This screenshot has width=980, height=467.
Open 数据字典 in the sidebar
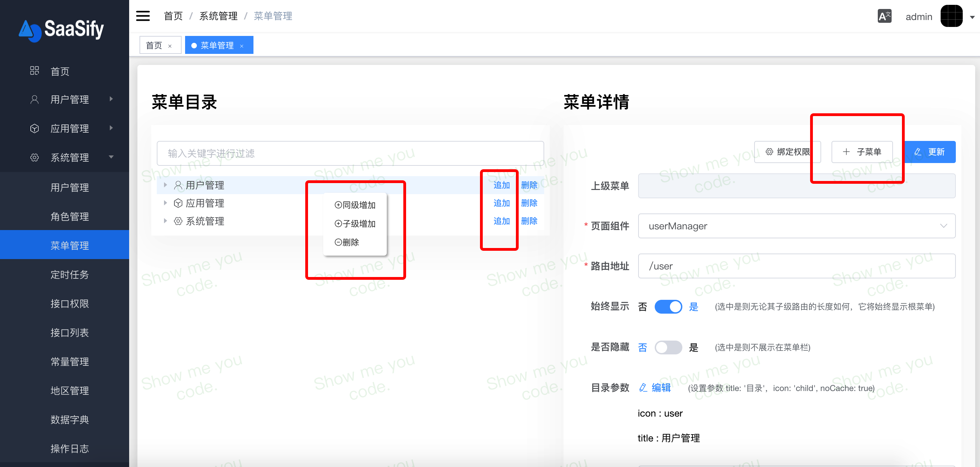pyautogui.click(x=65, y=419)
